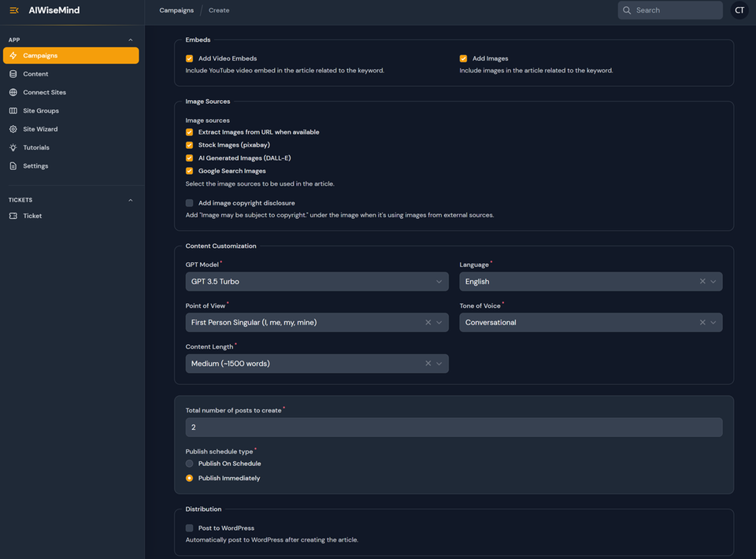Uncheck Google Search Images option
The width and height of the screenshot is (756, 559).
tap(190, 171)
